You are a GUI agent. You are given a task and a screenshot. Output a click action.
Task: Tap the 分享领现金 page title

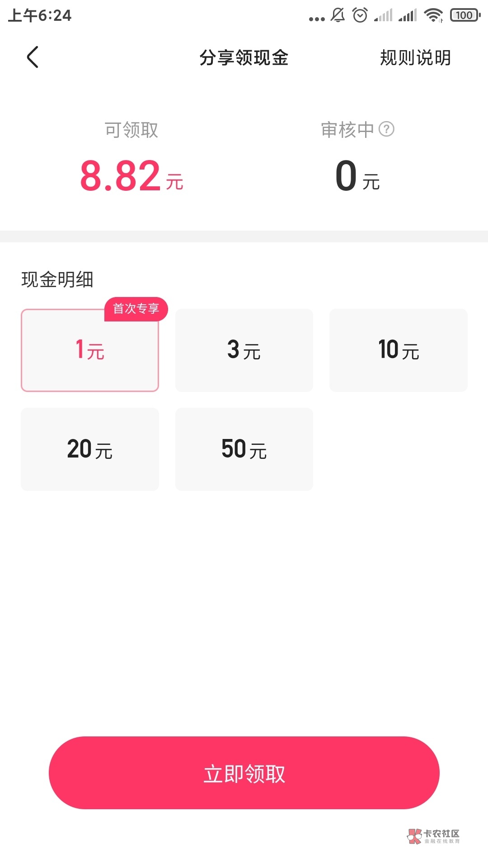click(244, 58)
